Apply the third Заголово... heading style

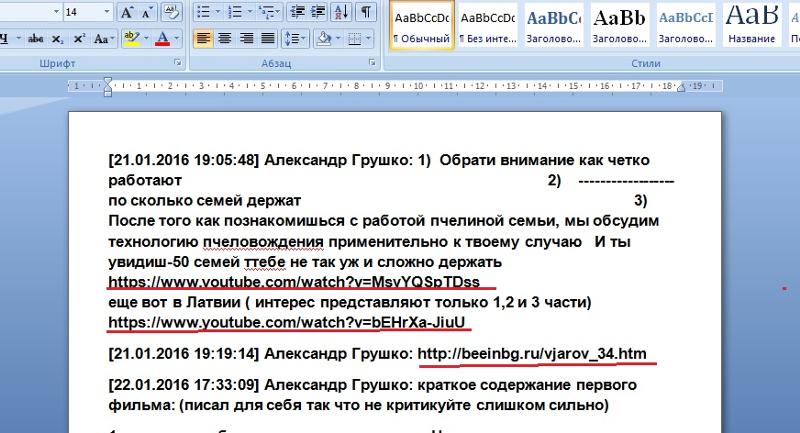[x=685, y=26]
